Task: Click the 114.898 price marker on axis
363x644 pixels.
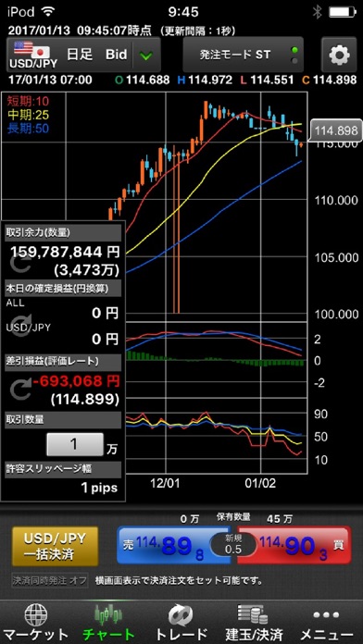Action: coord(335,130)
